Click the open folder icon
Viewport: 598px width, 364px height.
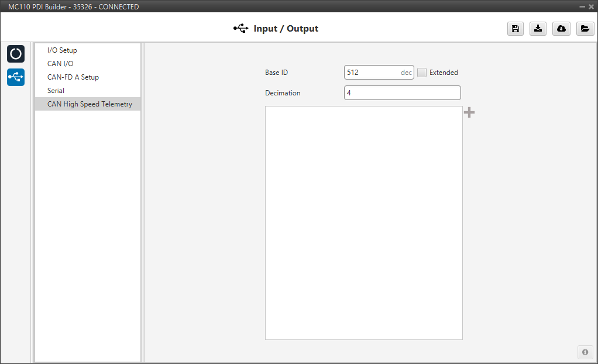tap(585, 29)
